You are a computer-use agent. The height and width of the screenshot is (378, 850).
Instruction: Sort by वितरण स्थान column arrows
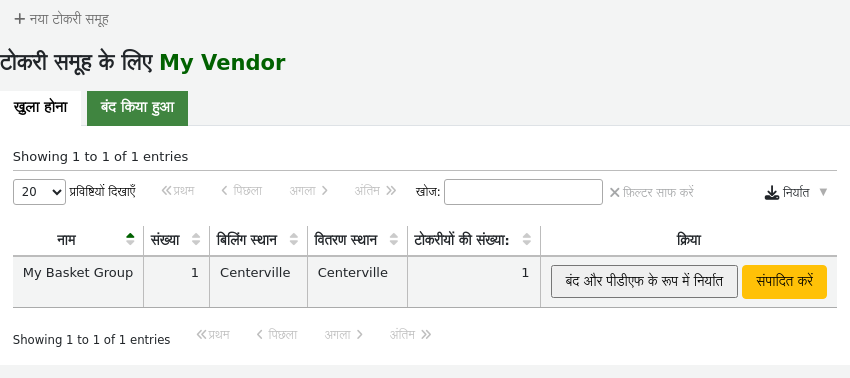coord(394,240)
